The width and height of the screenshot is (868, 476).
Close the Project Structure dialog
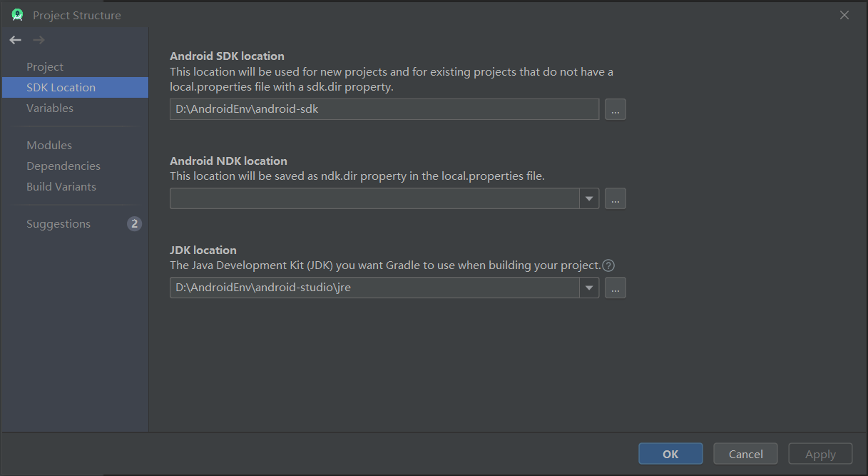click(x=844, y=15)
